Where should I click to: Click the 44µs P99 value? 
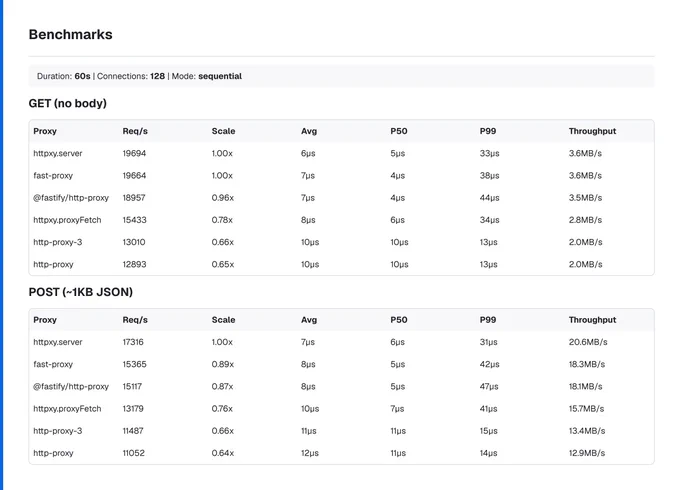490,197
